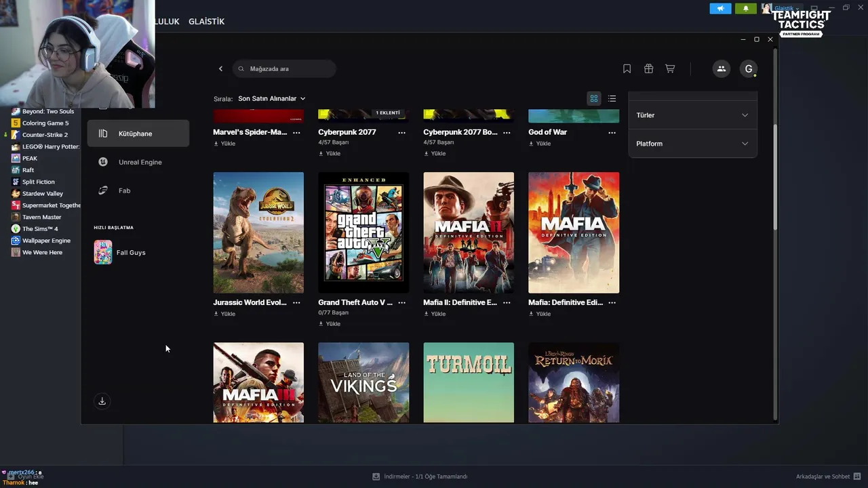Screen dimensions: 868x488
Task: Click in the Mağazada ara search field
Action: coord(284,68)
